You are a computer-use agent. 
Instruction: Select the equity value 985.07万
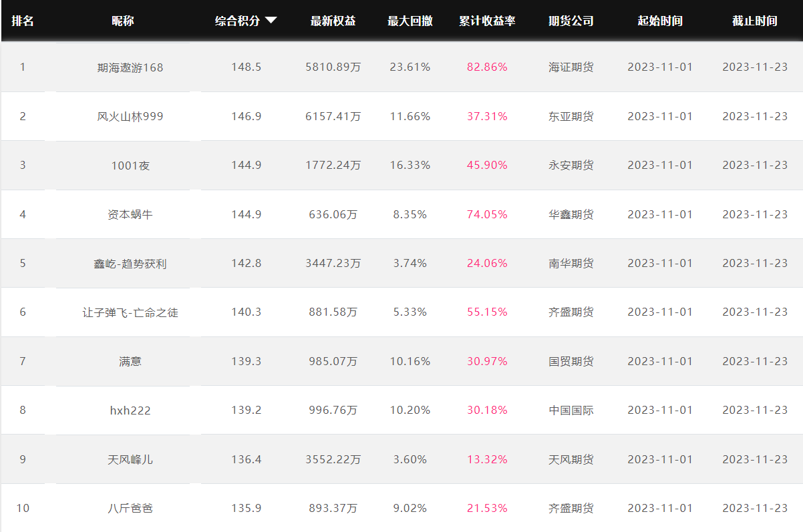(x=333, y=361)
